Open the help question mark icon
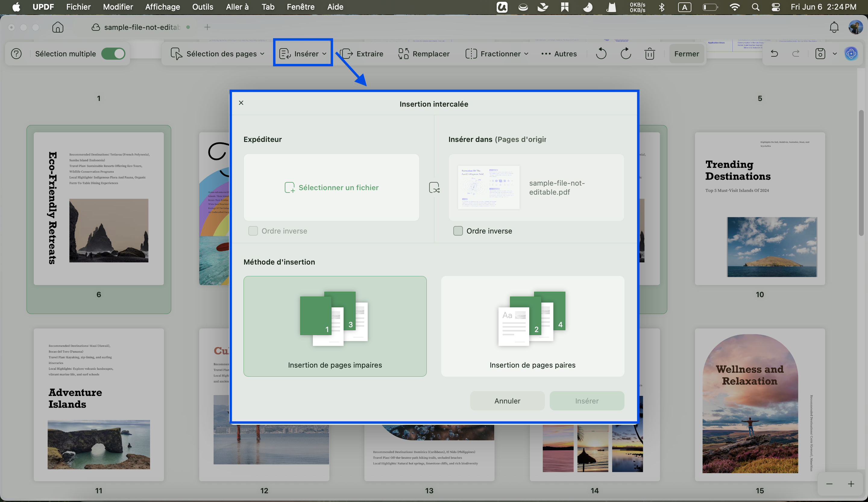The height and width of the screenshot is (502, 868). coord(16,54)
